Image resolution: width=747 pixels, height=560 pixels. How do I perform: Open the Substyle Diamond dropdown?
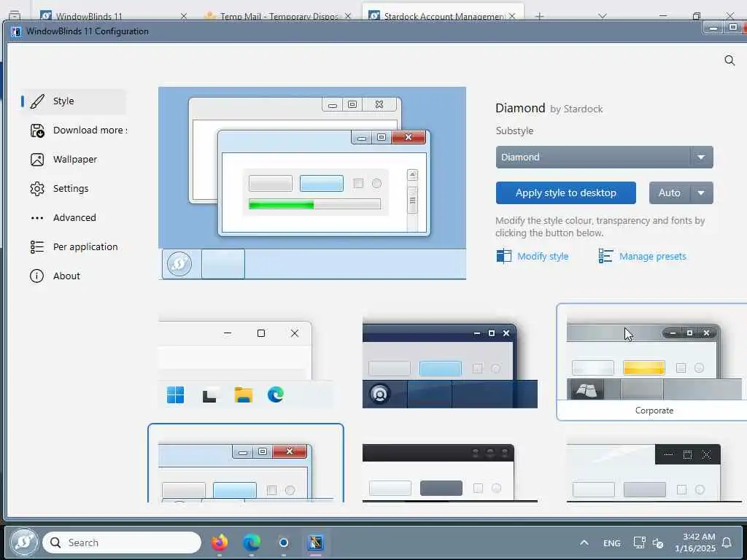[x=604, y=157]
